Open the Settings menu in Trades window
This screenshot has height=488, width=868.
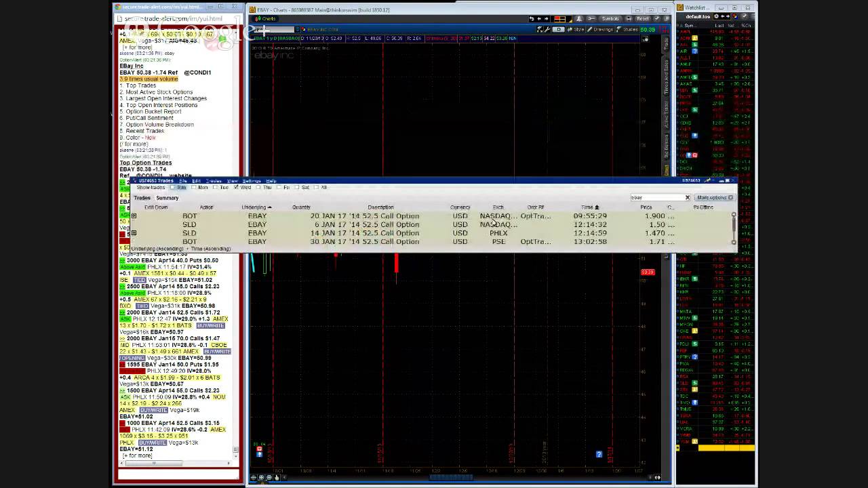point(252,181)
